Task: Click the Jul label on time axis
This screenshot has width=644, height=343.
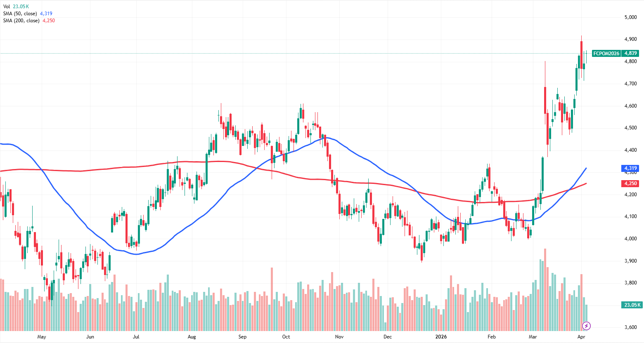Action: tap(136, 337)
